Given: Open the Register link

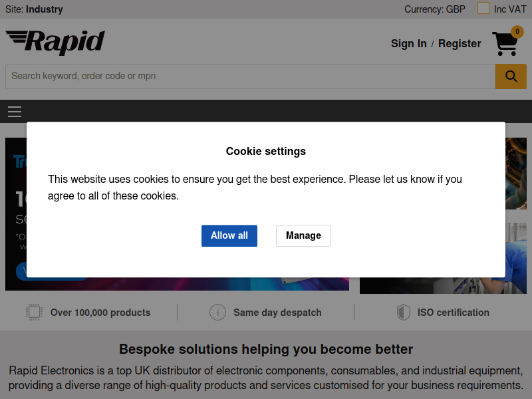Looking at the screenshot, I should point(460,44).
